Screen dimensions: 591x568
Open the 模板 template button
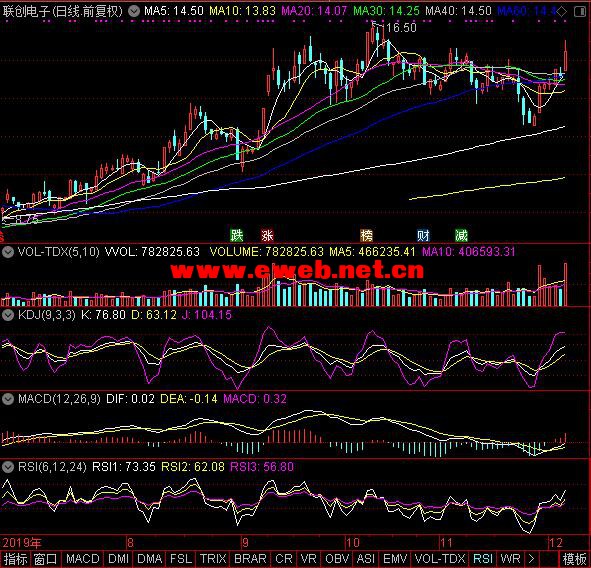pos(574,559)
